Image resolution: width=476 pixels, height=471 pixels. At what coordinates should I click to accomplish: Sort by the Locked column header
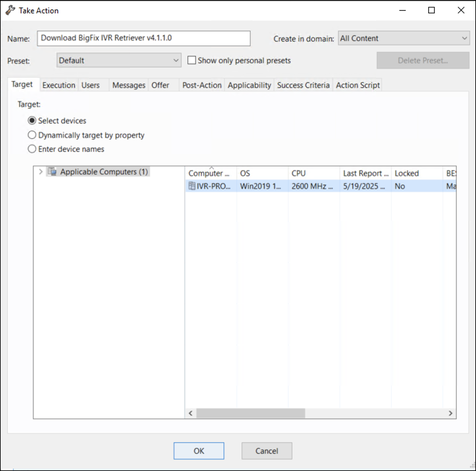[417, 173]
